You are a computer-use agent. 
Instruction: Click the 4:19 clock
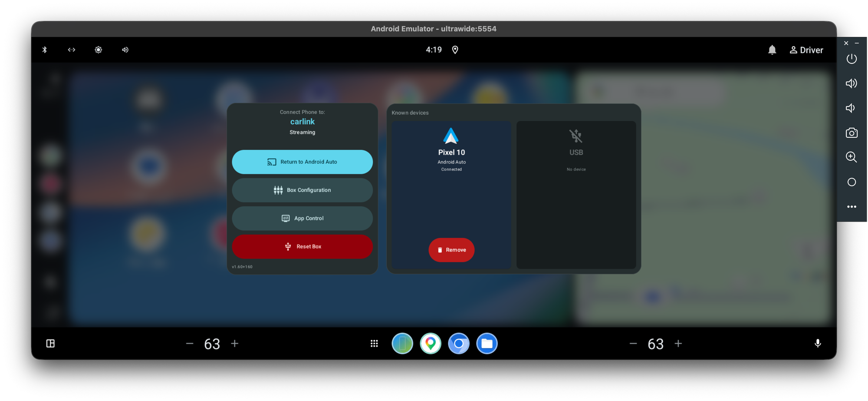click(x=434, y=50)
